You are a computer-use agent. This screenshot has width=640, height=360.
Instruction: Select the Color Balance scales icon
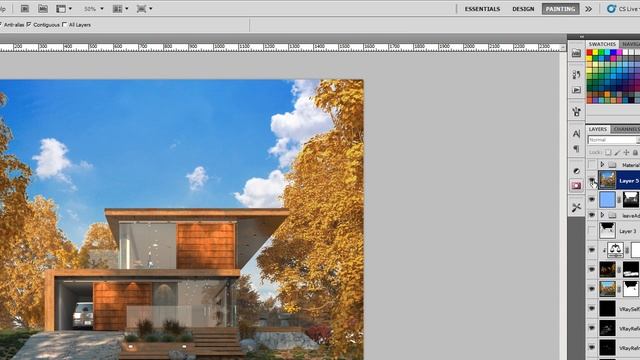pos(615,250)
